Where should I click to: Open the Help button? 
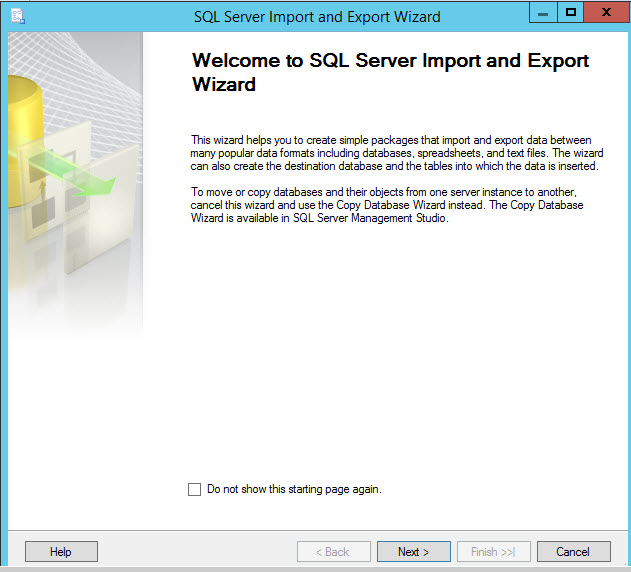tap(61, 551)
